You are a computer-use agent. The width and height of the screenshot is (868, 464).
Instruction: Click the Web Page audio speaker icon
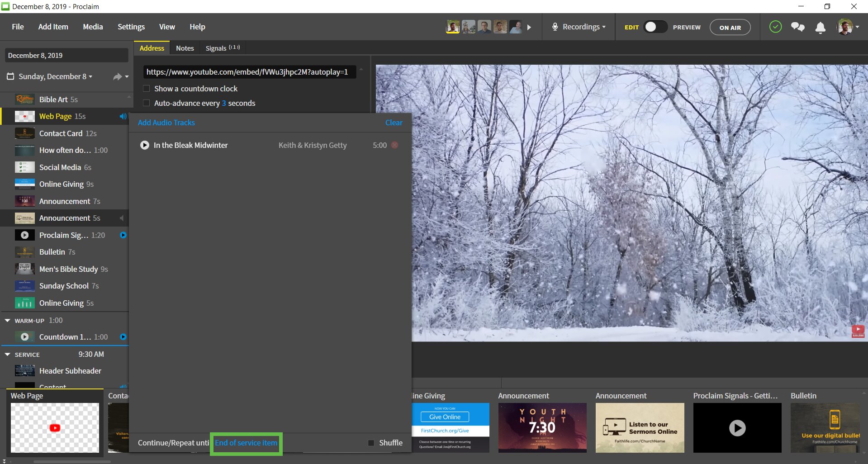123,116
